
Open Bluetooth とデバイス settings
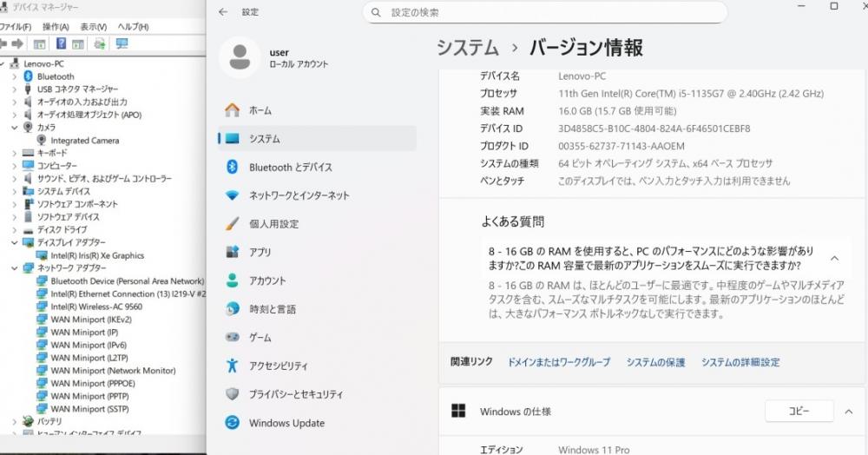[x=317, y=167]
